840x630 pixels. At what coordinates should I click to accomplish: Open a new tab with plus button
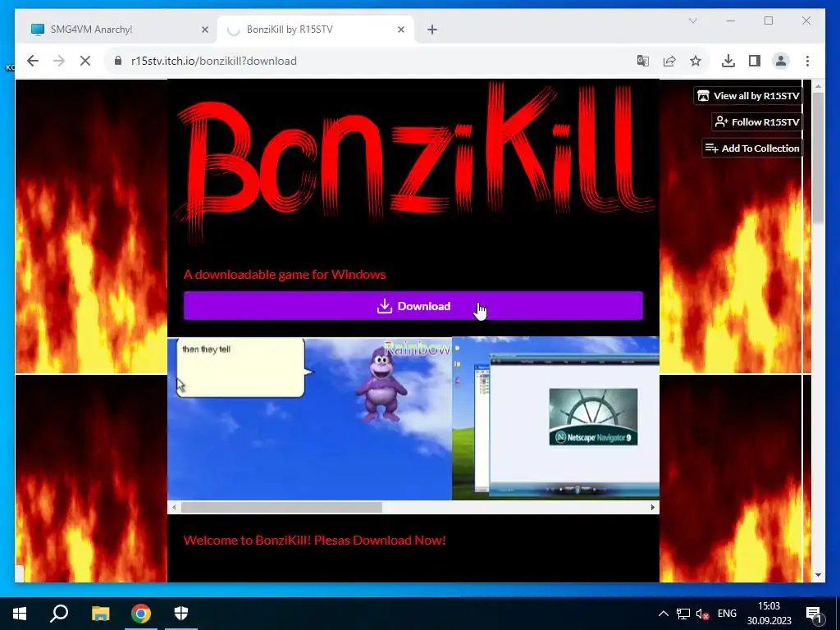[x=432, y=30]
